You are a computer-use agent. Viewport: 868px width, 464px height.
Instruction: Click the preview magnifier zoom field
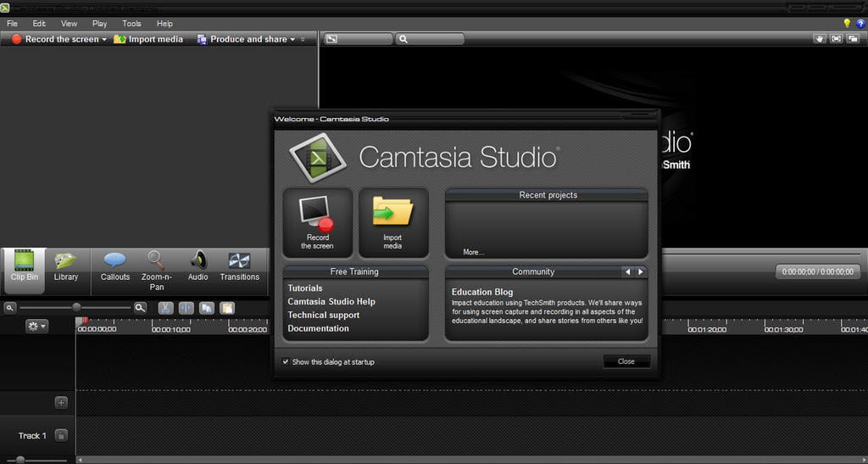coord(430,39)
